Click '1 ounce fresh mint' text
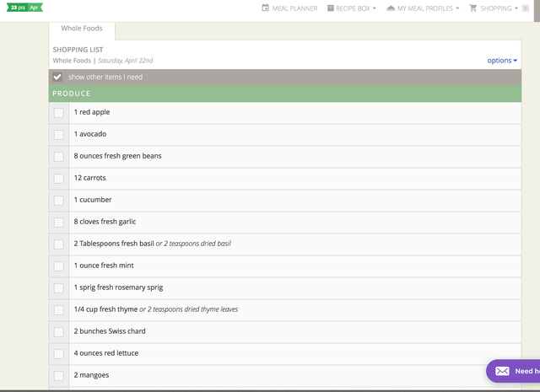540x392 pixels. click(x=104, y=266)
